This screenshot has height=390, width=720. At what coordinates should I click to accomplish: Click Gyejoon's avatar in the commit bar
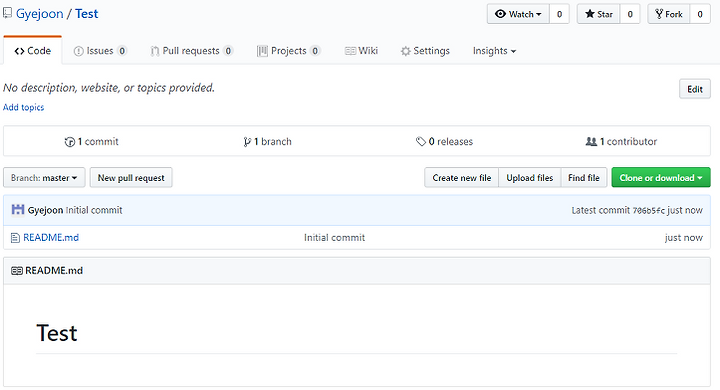(x=17, y=210)
